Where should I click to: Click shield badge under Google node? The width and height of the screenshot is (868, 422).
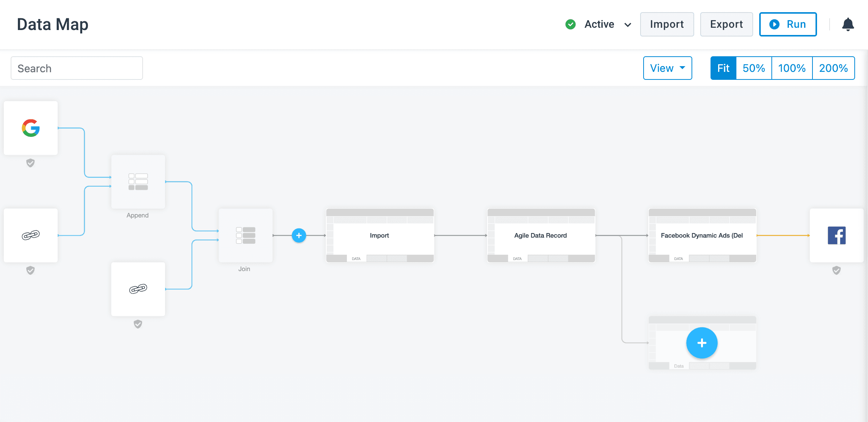[x=30, y=163]
